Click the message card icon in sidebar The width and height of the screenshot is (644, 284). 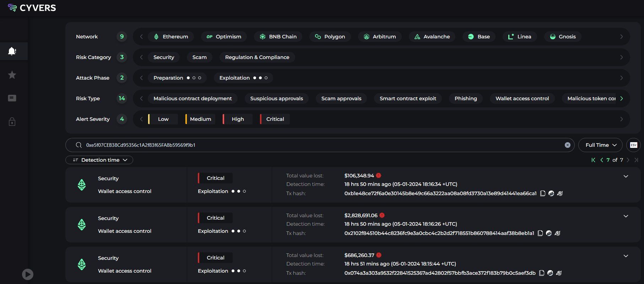point(12,98)
